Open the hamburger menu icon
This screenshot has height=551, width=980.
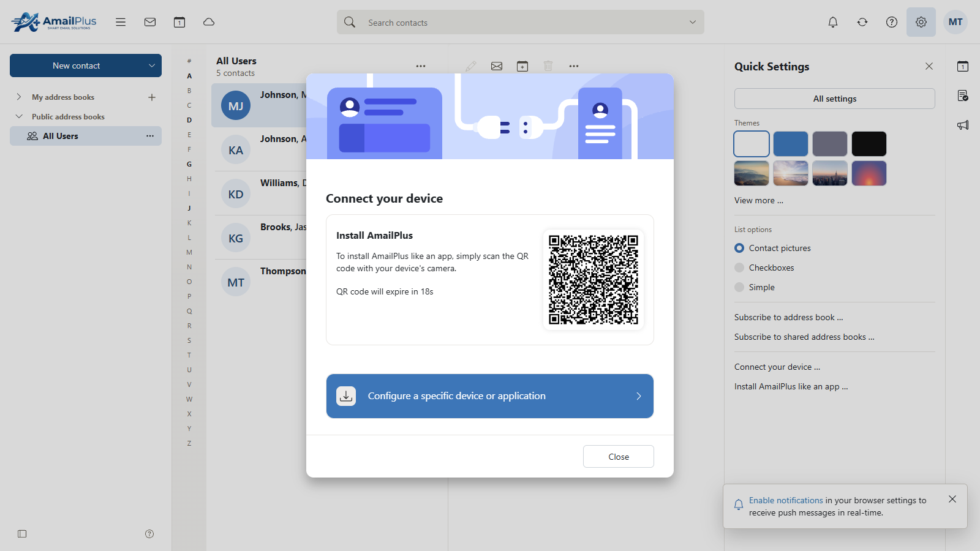click(121, 22)
